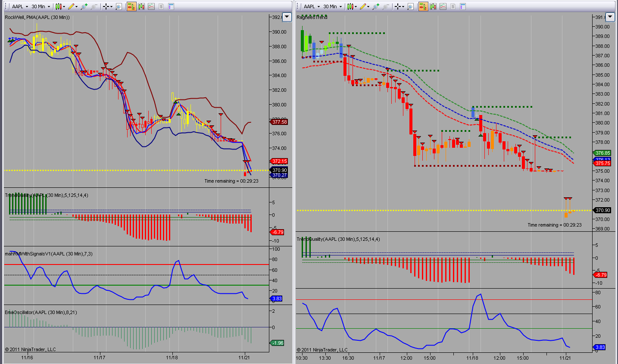Viewport: 618px width, 364px height.
Task: Click the 11/21 date label on left chart
Action: [244, 358]
